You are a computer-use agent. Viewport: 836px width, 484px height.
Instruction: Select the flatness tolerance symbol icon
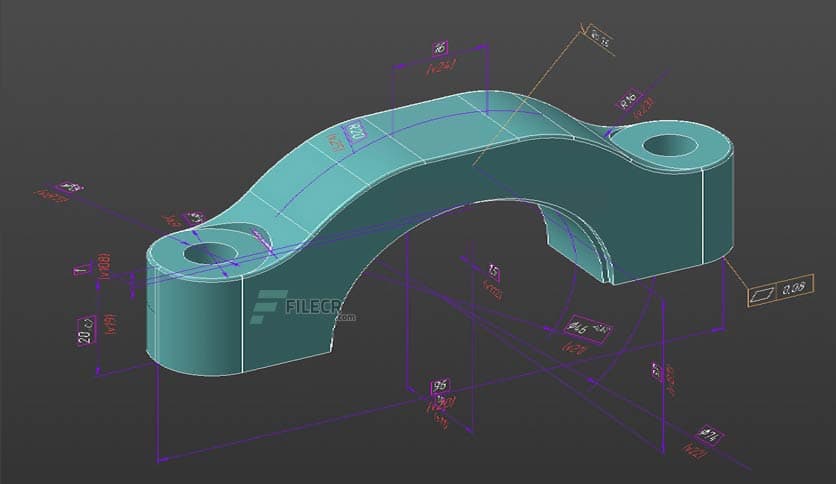pyautogui.click(x=765, y=292)
